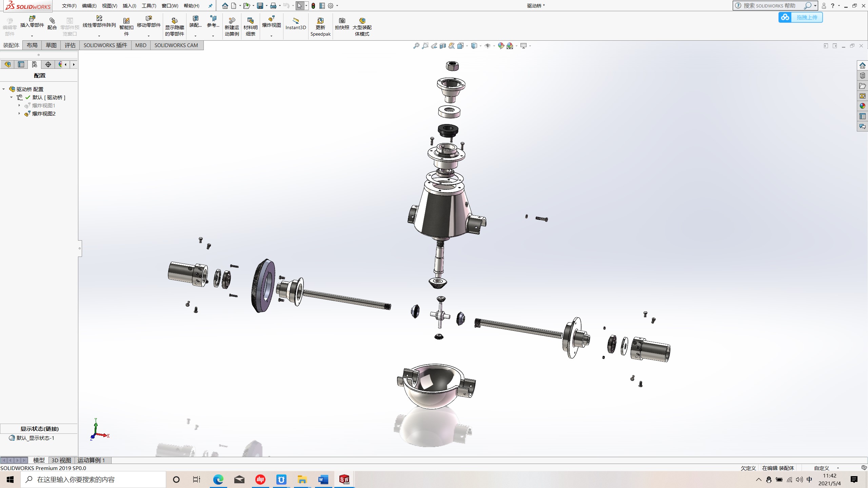Switch to the 草图 ribbon tab
868x488 pixels.
pyautogui.click(x=51, y=45)
